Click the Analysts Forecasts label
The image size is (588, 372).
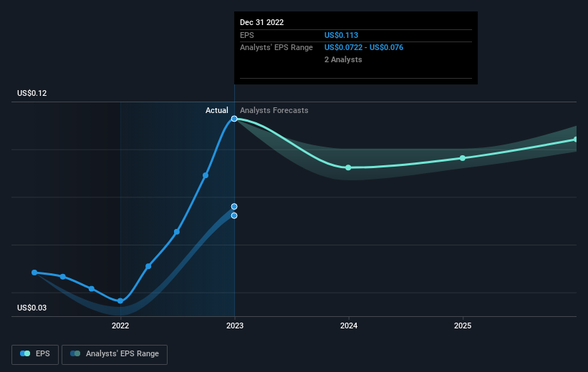[274, 110]
